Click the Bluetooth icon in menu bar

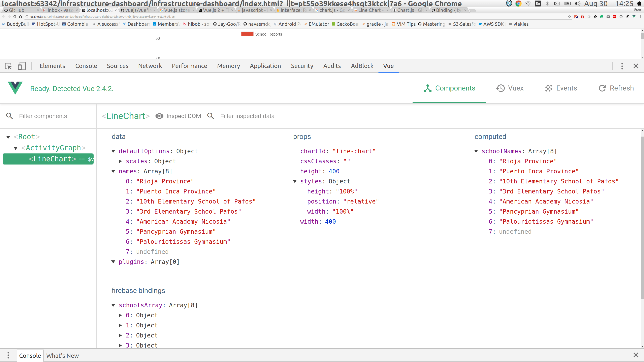click(547, 3)
